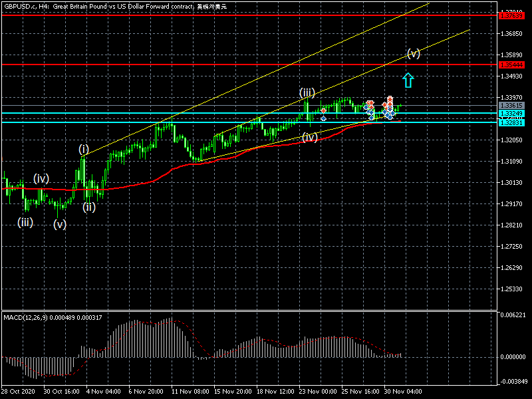Click the bottom-left wave (v) label
532x399 pixels.
click(x=60, y=224)
